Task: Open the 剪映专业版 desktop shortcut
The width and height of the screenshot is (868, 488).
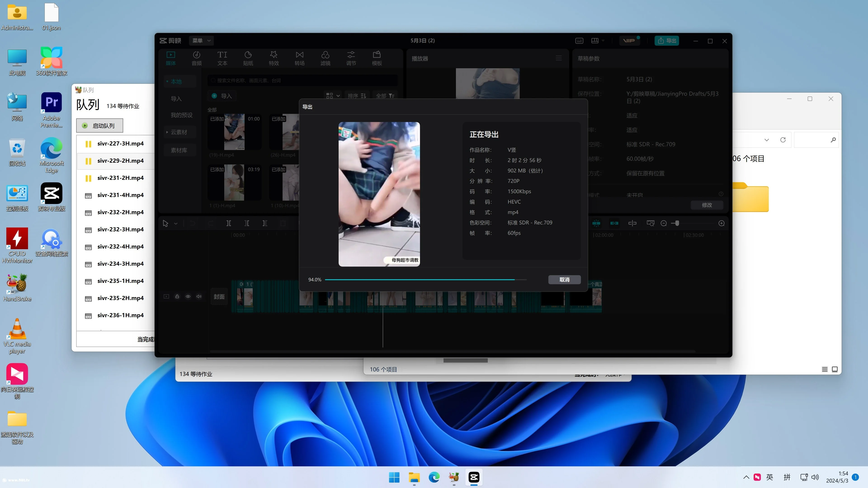Action: [x=51, y=197]
